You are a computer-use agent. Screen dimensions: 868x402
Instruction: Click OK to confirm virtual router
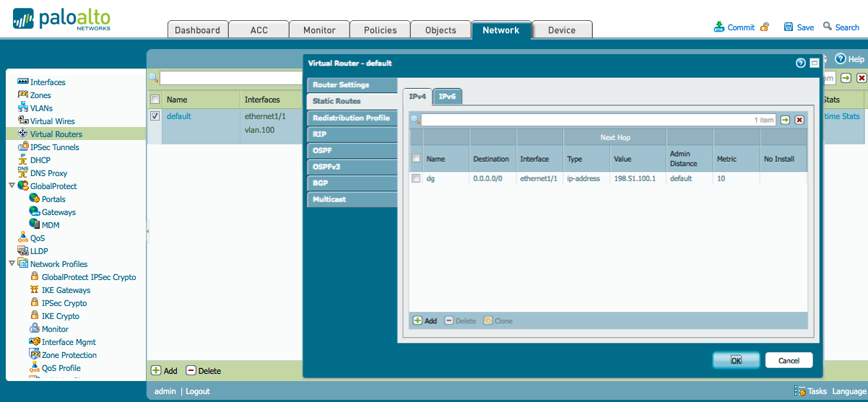point(735,360)
